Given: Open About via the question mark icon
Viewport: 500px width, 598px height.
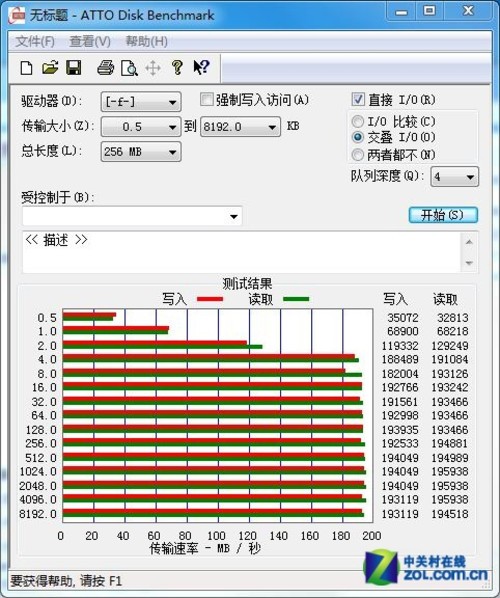Looking at the screenshot, I should click(177, 68).
